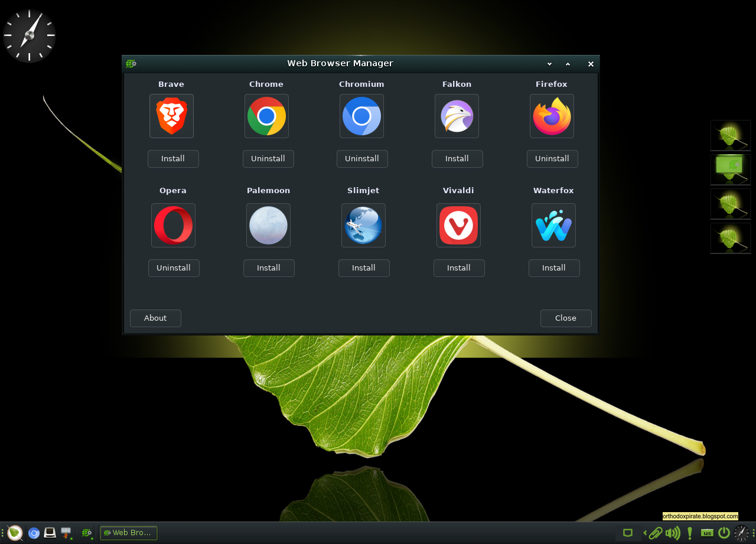Switch to the first workspace thumbnail

[731, 136]
